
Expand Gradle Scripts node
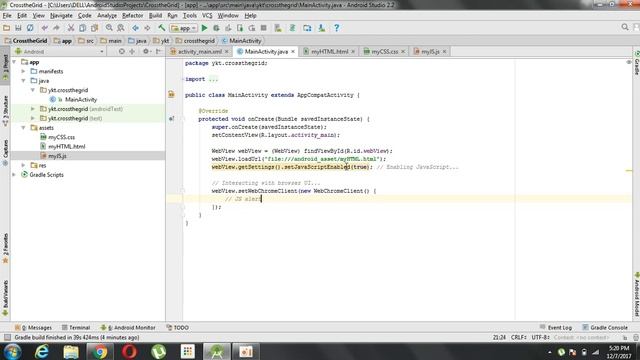pos(14,175)
